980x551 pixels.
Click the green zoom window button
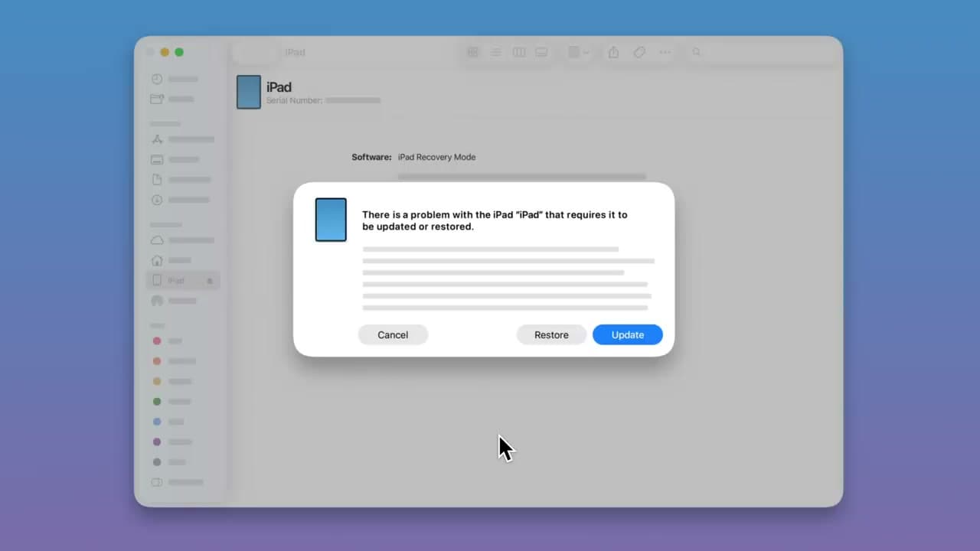(x=179, y=52)
